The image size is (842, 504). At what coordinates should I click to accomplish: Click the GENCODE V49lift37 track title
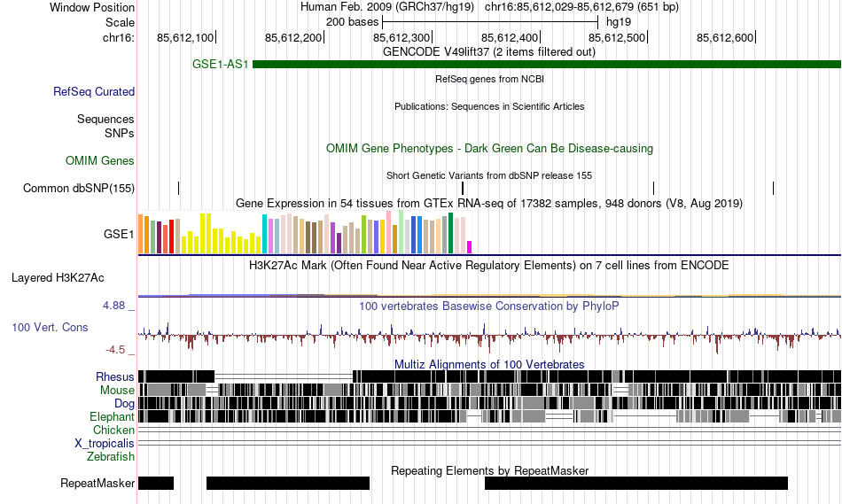(x=489, y=52)
